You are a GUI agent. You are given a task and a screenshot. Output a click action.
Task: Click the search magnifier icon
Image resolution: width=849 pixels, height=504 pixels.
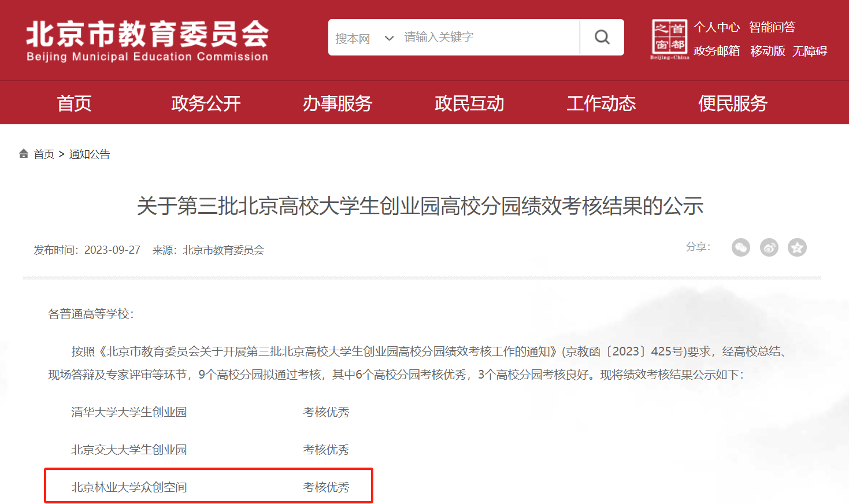[602, 37]
